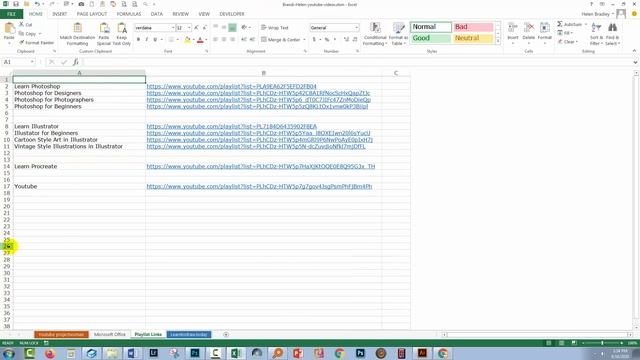Click the red font color letter A
The image size is (640, 360).
(x=200, y=40)
